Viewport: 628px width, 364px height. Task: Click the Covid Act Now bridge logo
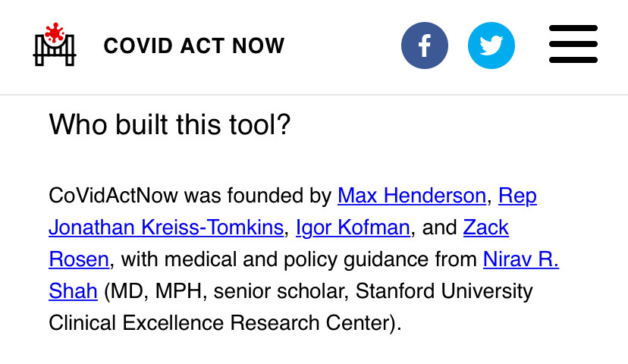pyautogui.click(x=55, y=45)
